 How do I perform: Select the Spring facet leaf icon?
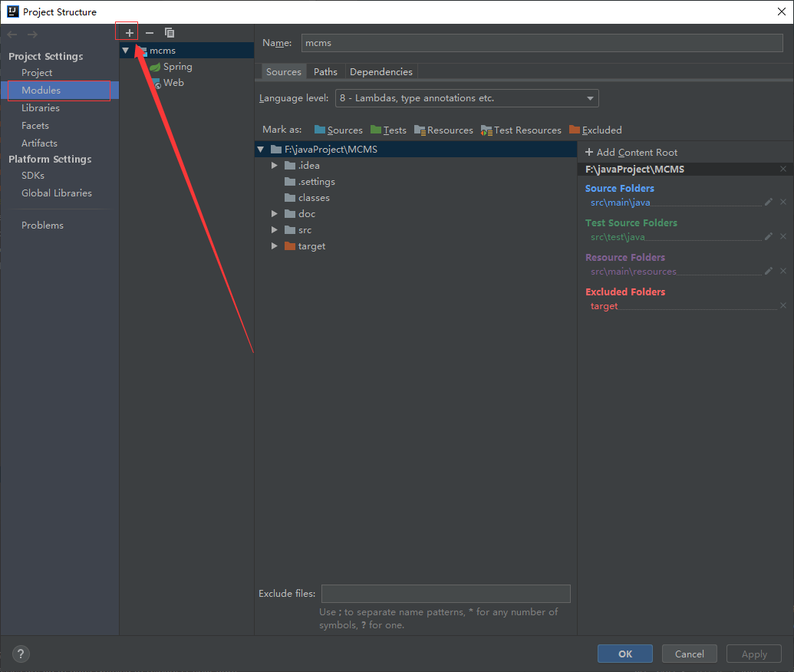(x=155, y=67)
